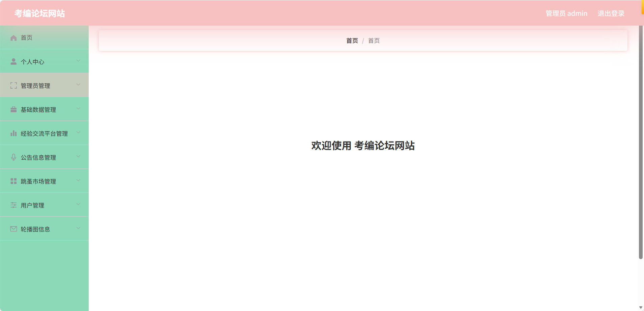Open the 经验交流平台管理 menu
This screenshot has width=644, height=311.
44,133
